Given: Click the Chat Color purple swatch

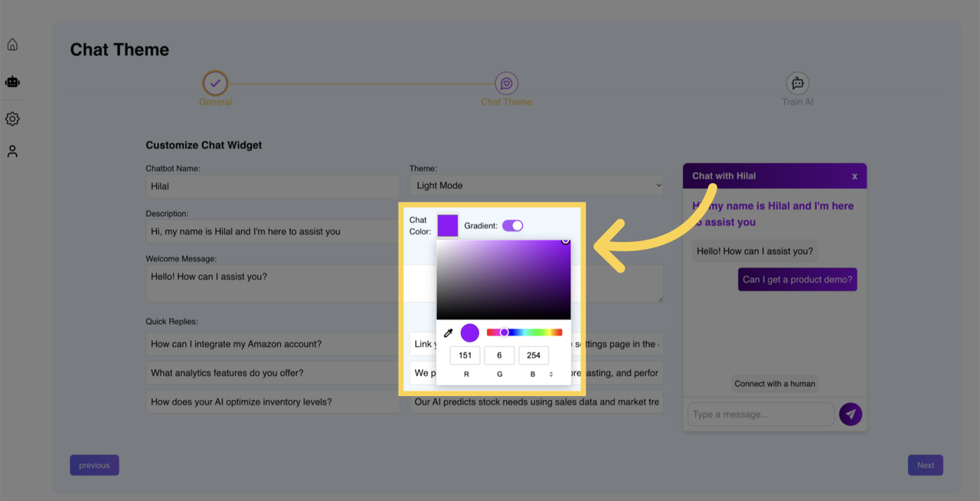Looking at the screenshot, I should pyautogui.click(x=448, y=225).
